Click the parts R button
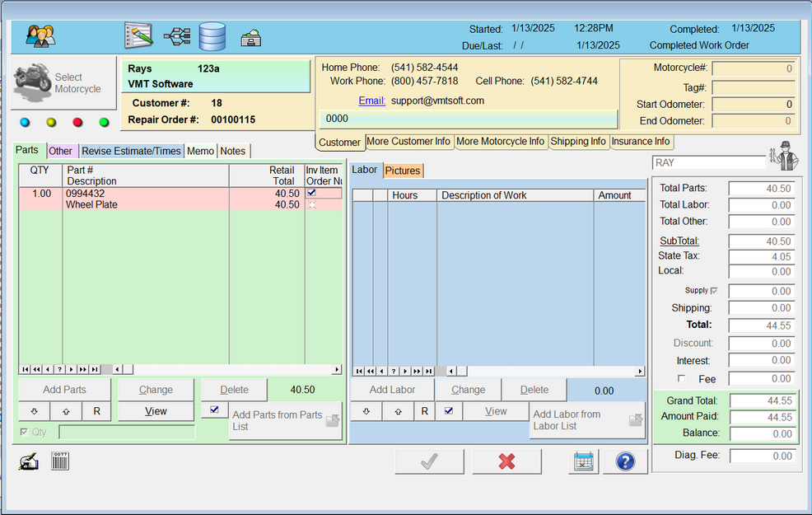The image size is (812, 515). 96,411
